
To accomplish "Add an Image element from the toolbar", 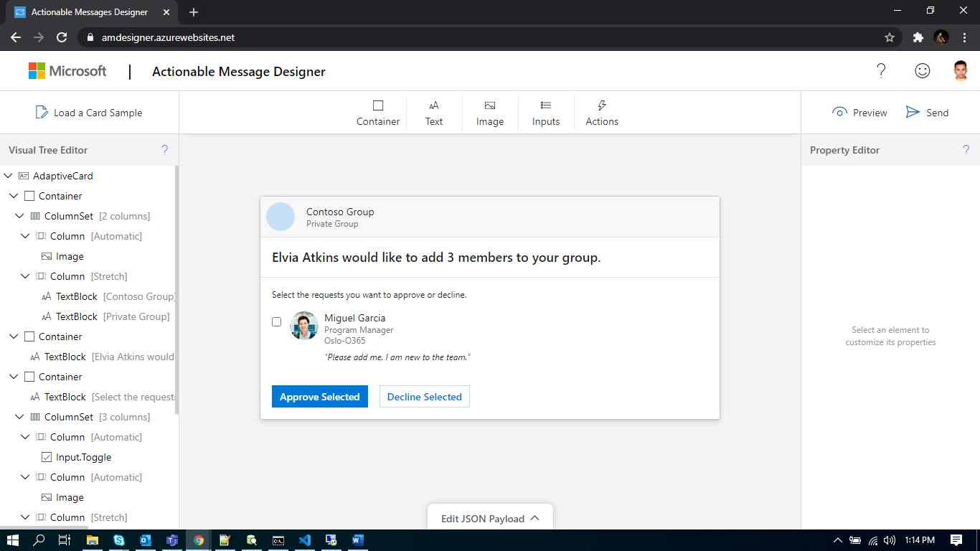I will [x=490, y=112].
